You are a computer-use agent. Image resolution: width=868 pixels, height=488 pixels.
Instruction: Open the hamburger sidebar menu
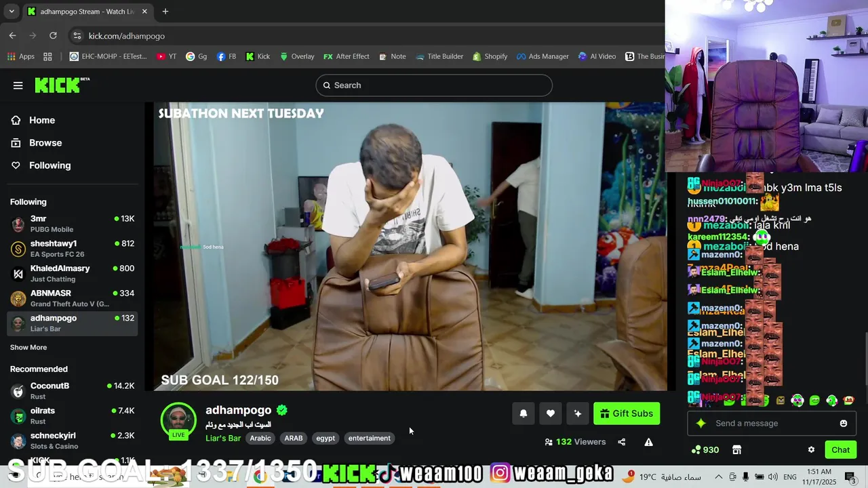point(18,85)
